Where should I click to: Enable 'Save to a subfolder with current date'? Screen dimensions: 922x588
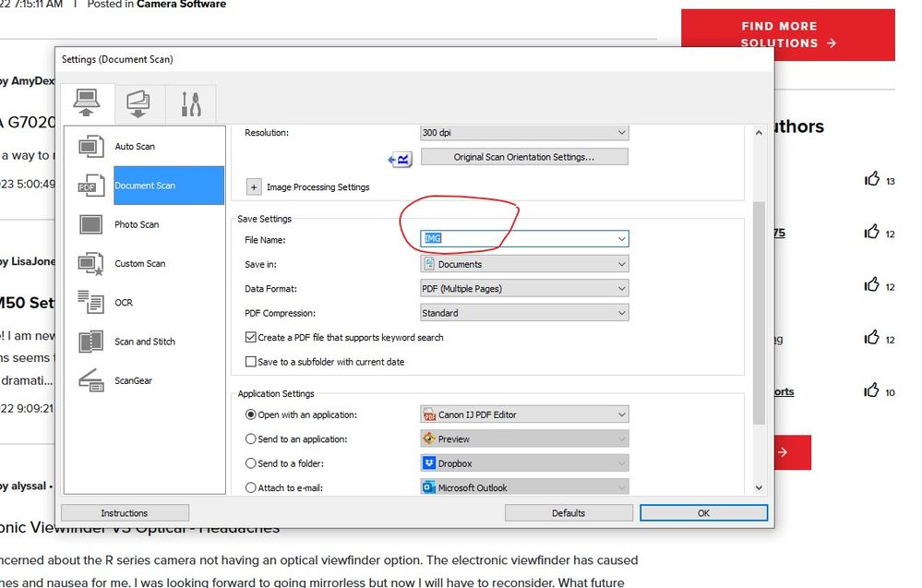(x=251, y=361)
